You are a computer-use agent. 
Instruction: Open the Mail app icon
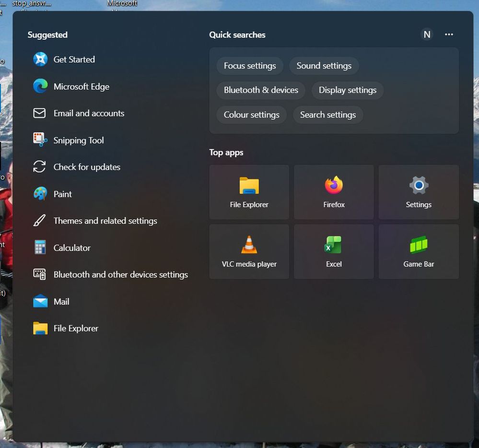pos(40,301)
